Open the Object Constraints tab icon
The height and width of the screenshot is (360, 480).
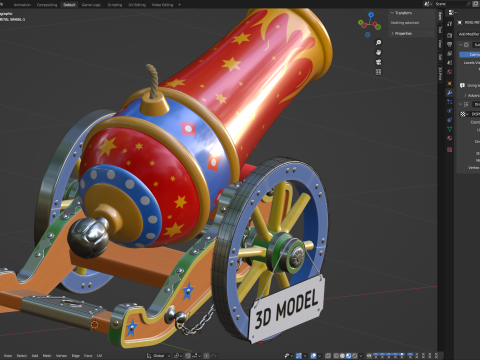pyautogui.click(x=449, y=120)
